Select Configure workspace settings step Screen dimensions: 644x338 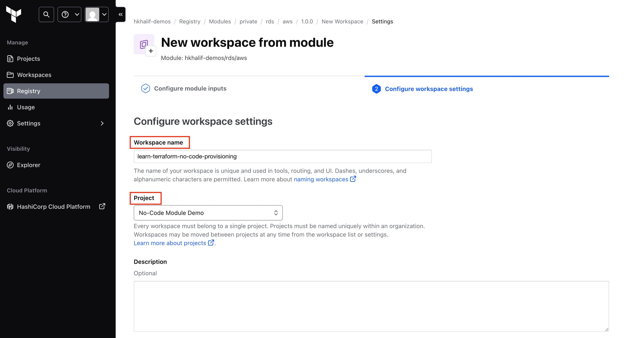click(428, 89)
